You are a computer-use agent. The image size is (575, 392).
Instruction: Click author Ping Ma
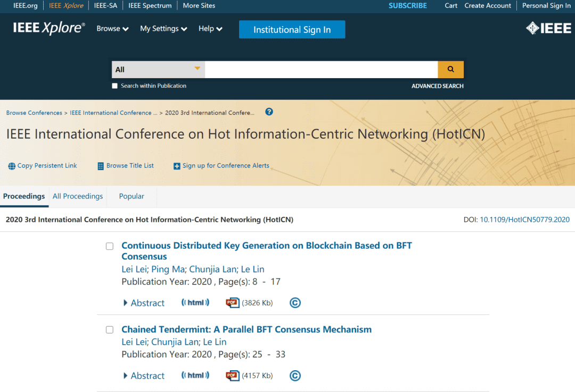click(x=168, y=269)
